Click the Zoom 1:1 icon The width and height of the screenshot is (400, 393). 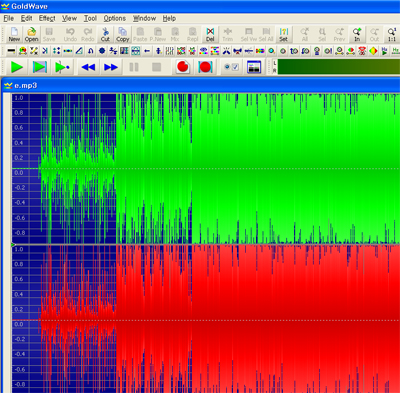click(392, 34)
